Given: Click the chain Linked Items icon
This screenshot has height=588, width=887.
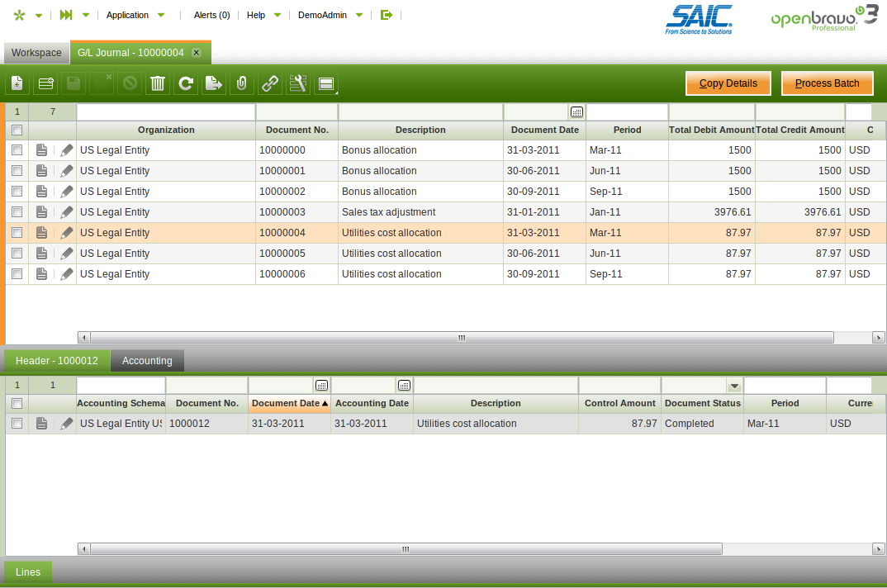Looking at the screenshot, I should click(x=269, y=83).
